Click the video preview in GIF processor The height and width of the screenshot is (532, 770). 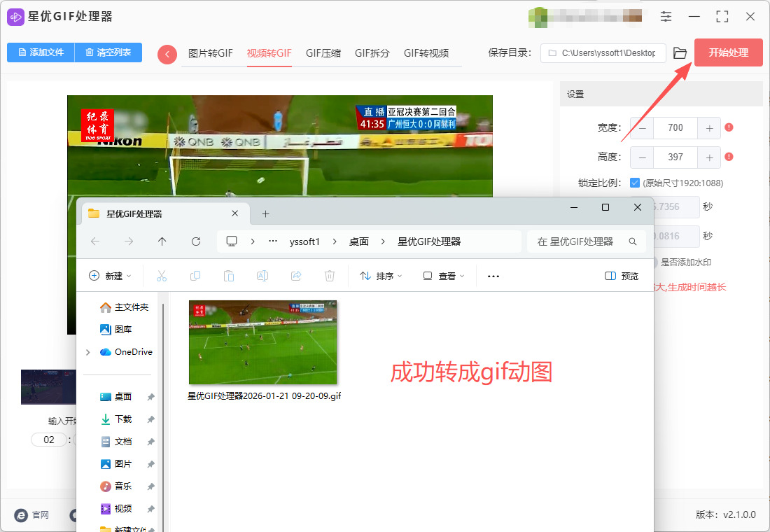279,146
